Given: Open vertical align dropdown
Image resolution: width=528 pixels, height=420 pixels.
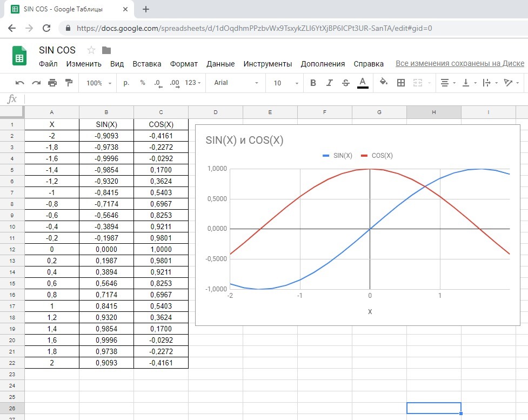Looking at the screenshot, I should [x=470, y=83].
